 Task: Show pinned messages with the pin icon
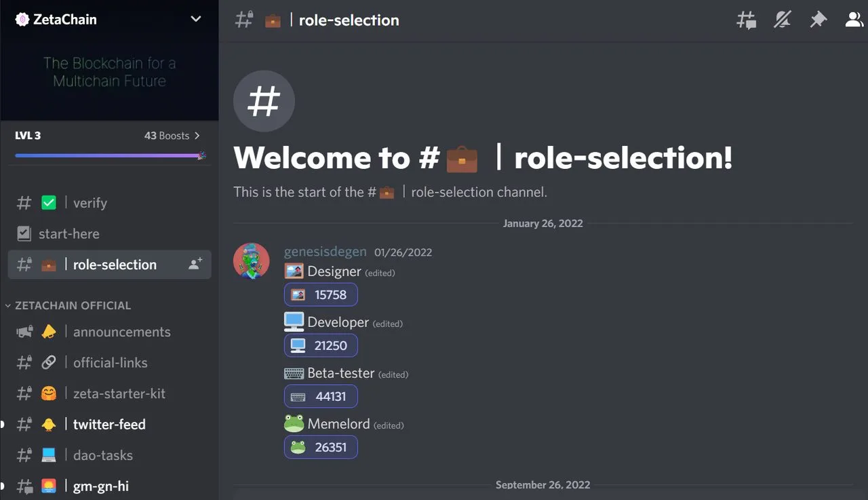point(818,20)
